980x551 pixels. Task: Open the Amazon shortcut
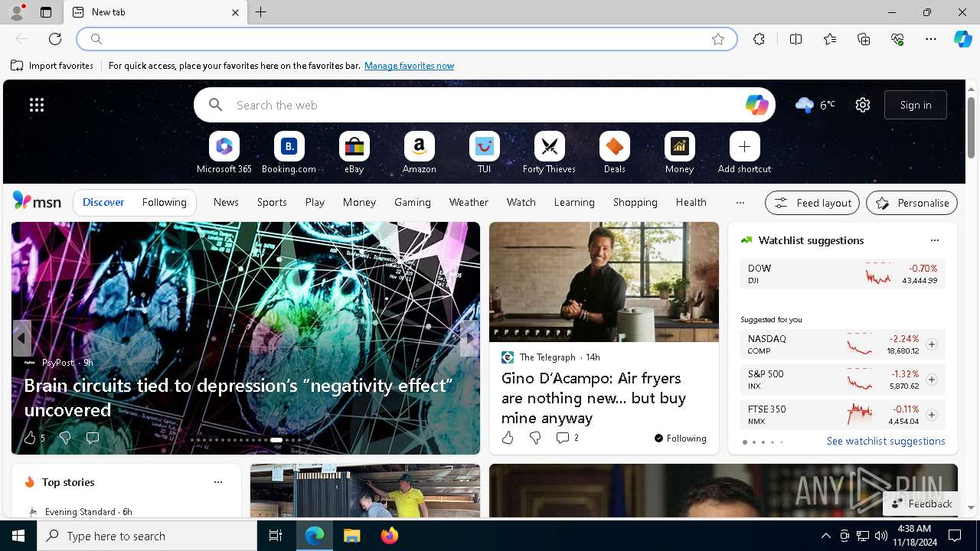419,153
